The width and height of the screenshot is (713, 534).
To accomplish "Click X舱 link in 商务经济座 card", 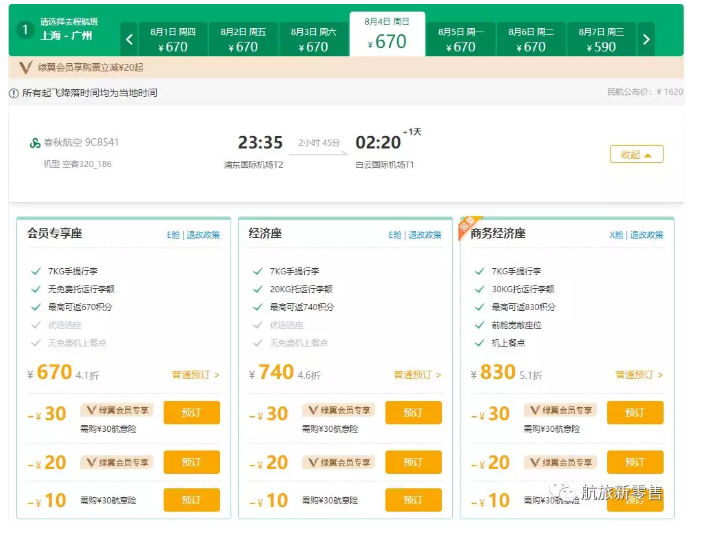I will click(x=616, y=235).
